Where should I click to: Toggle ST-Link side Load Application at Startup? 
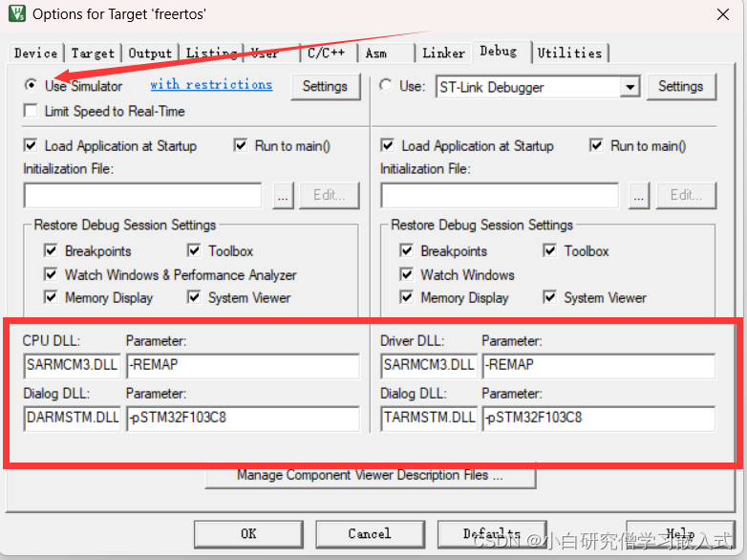[387, 145]
